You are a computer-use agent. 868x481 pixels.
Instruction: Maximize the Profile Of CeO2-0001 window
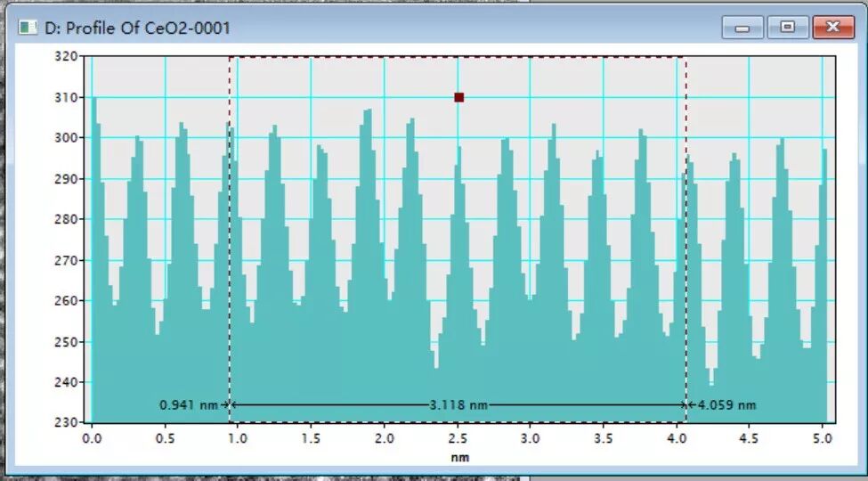tap(787, 27)
